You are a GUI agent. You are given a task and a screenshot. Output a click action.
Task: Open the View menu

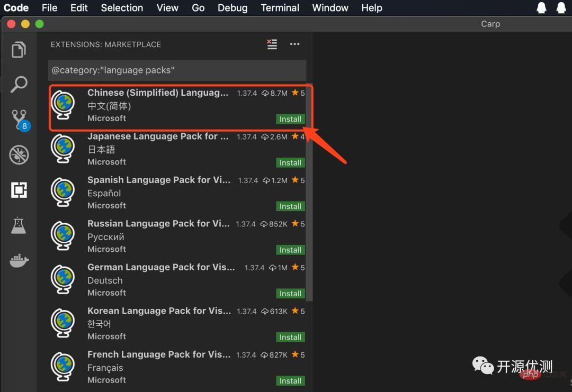(x=167, y=7)
